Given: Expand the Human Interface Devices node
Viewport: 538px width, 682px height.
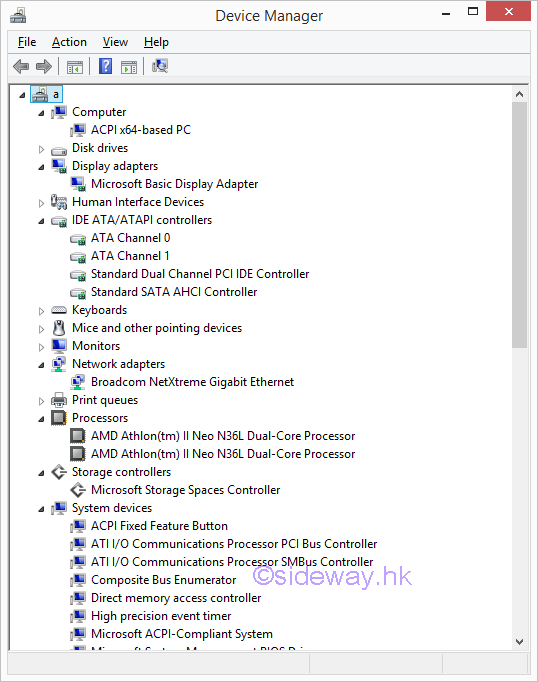Looking at the screenshot, I should (x=41, y=203).
